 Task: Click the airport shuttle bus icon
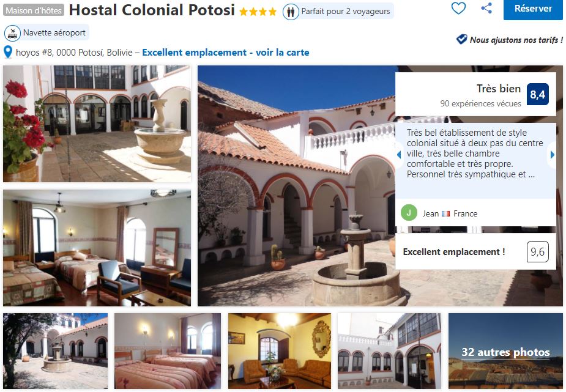[x=12, y=33]
